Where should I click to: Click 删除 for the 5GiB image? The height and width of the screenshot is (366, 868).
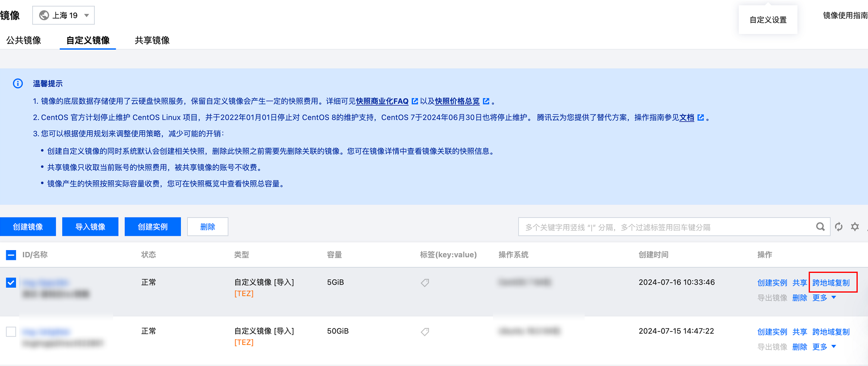800,298
